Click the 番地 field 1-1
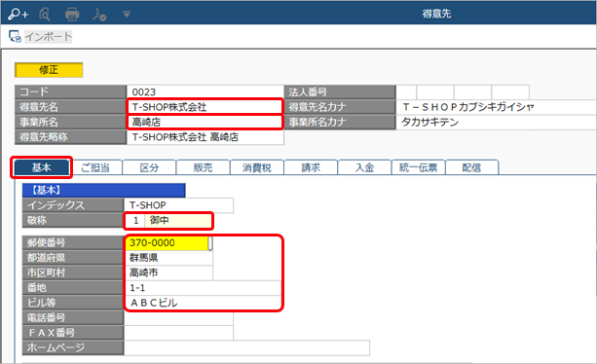This screenshot has height=364, width=597. point(204,288)
